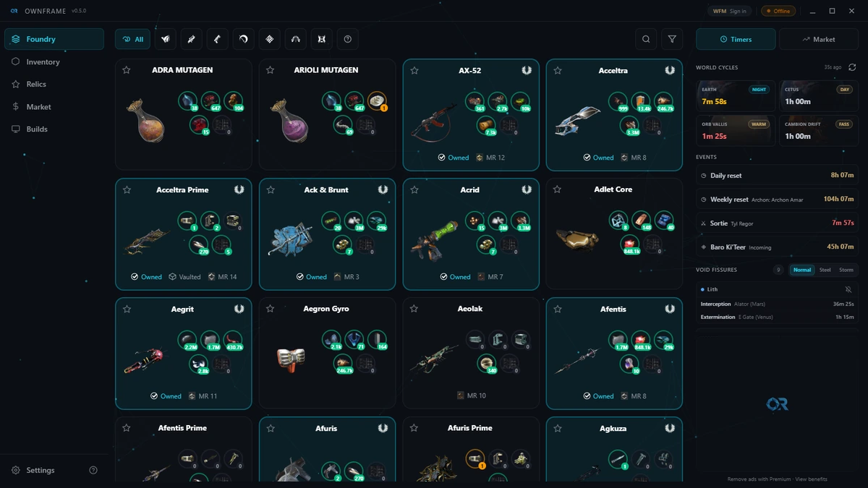Select the Warframe helmet category filter
The image size is (868, 488).
click(166, 39)
